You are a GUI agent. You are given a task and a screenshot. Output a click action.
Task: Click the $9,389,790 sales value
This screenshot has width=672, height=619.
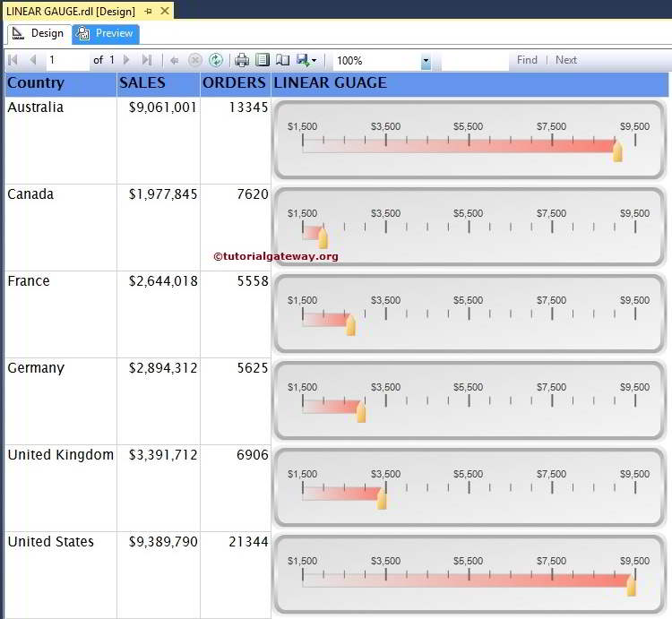(163, 542)
